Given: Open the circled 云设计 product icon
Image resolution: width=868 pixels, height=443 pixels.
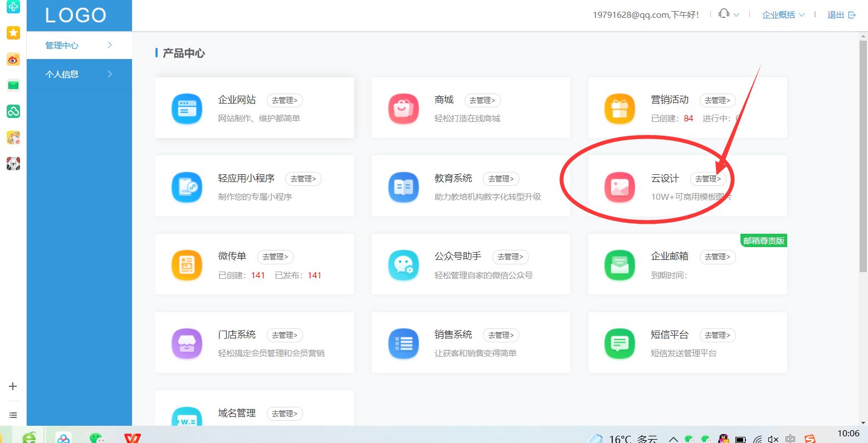Looking at the screenshot, I should pos(620,187).
